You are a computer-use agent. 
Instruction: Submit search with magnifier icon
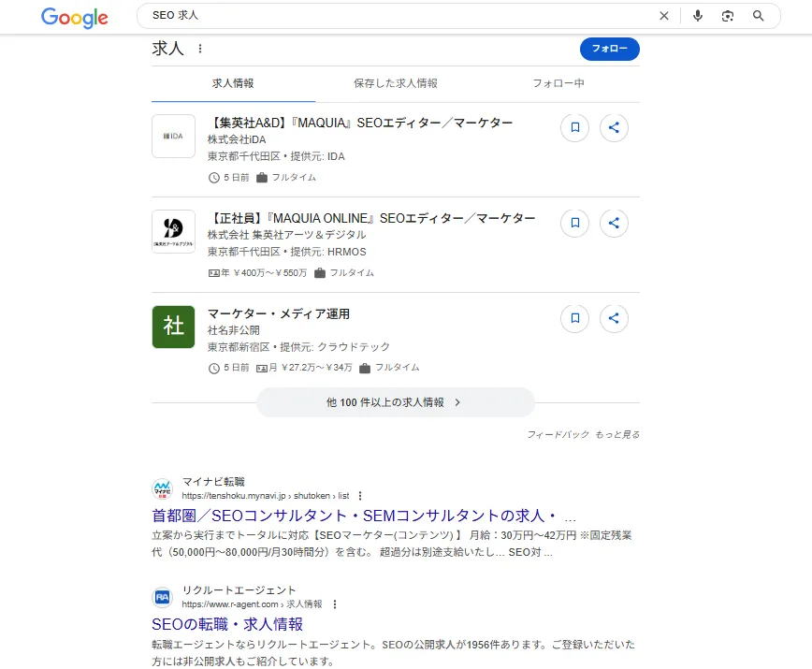(x=758, y=16)
